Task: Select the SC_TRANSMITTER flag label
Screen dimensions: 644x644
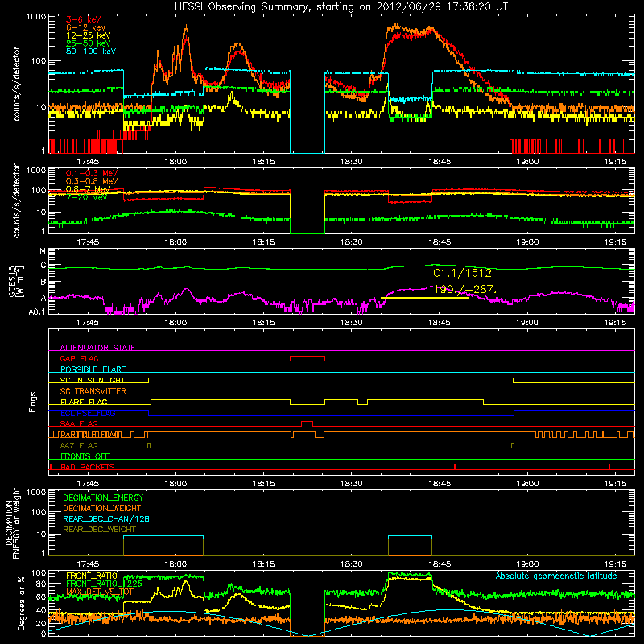Action: click(x=93, y=391)
